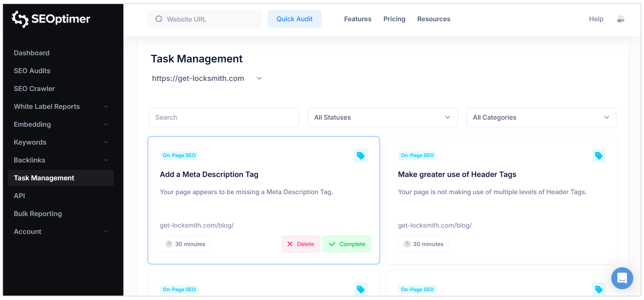
Task: Click clock icon on Header Tags card
Action: coord(407,244)
